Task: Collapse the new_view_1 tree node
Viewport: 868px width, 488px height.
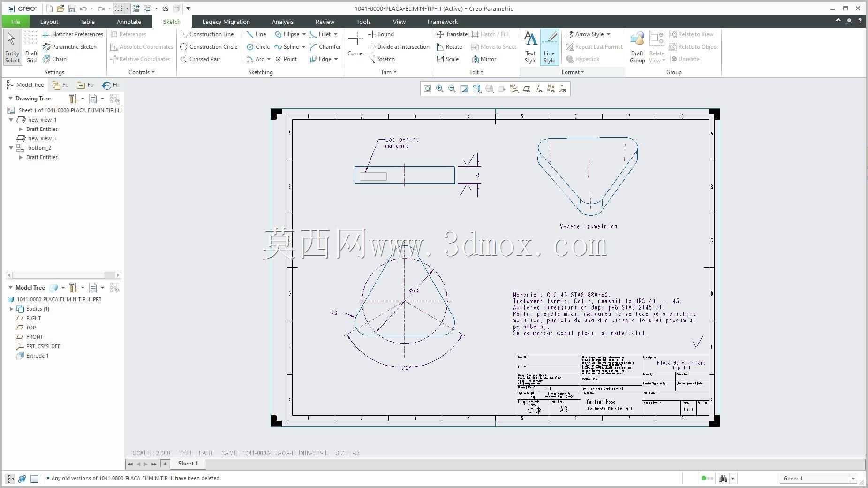Action: click(11, 120)
